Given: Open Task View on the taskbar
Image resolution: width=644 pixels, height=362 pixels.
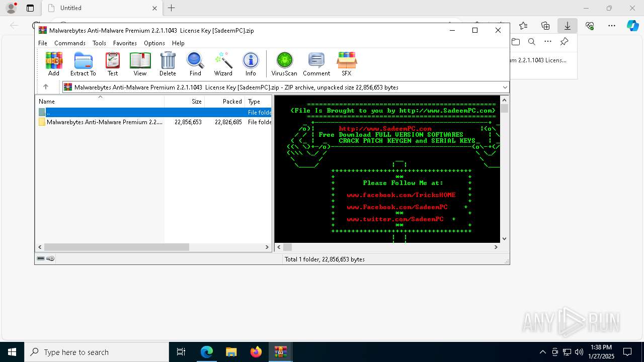Looking at the screenshot, I should pos(181,352).
